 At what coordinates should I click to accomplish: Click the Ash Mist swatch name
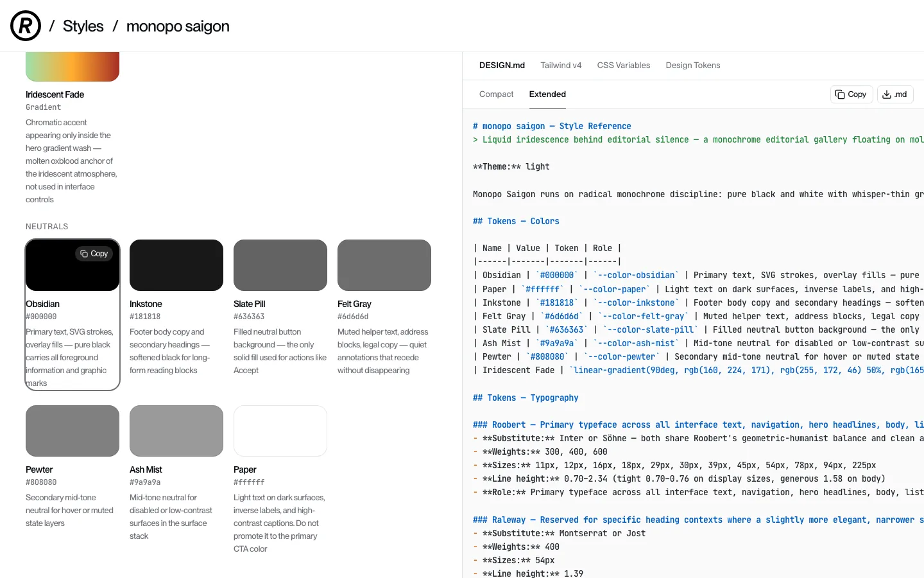tap(146, 469)
